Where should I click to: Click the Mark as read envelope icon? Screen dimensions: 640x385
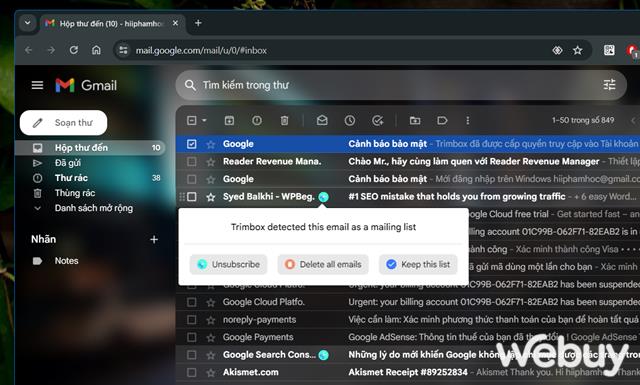pyautogui.click(x=322, y=120)
